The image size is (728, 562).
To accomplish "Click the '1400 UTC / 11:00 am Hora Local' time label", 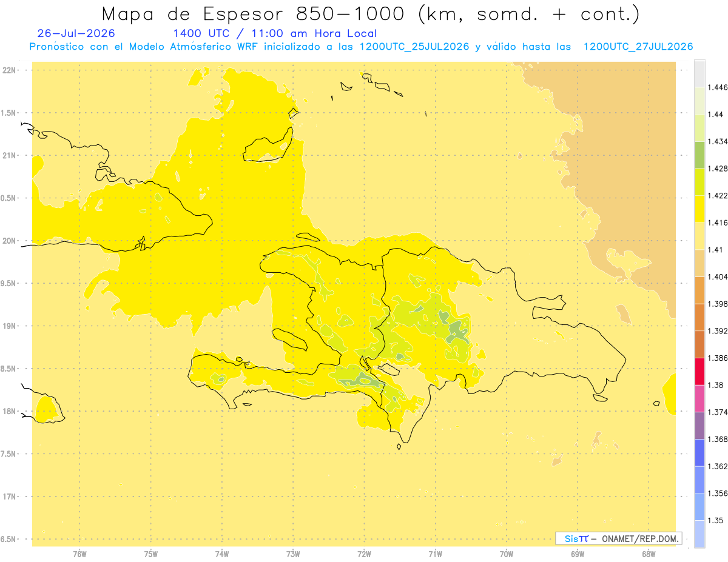I will point(275,34).
